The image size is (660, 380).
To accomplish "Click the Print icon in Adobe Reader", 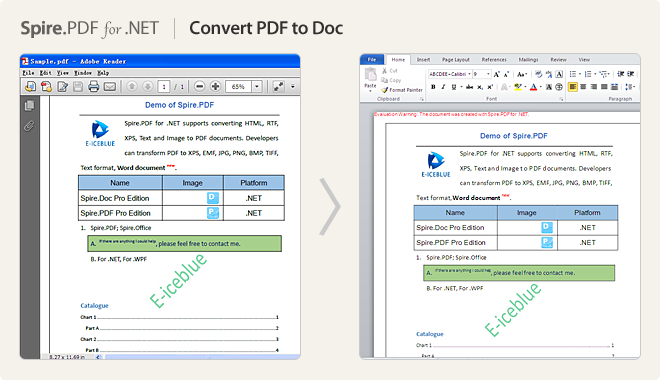I will 93,87.
